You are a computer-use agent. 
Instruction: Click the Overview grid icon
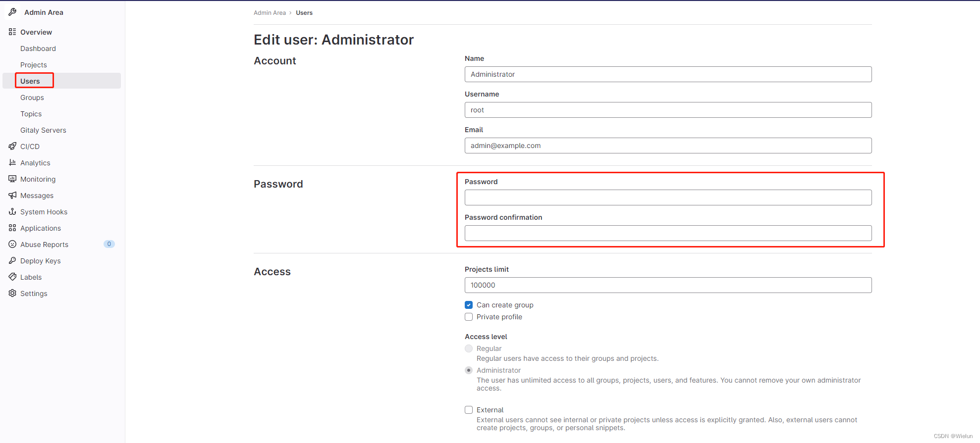pos(12,32)
